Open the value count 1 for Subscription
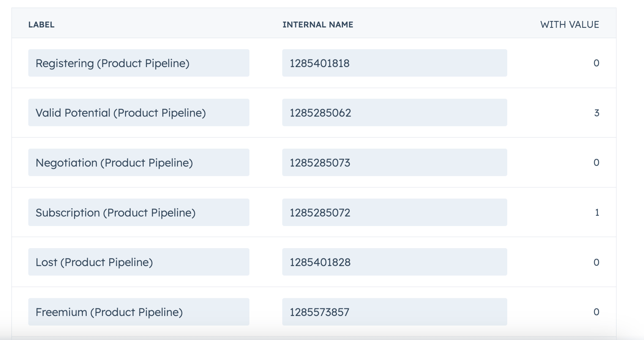 coord(597,212)
